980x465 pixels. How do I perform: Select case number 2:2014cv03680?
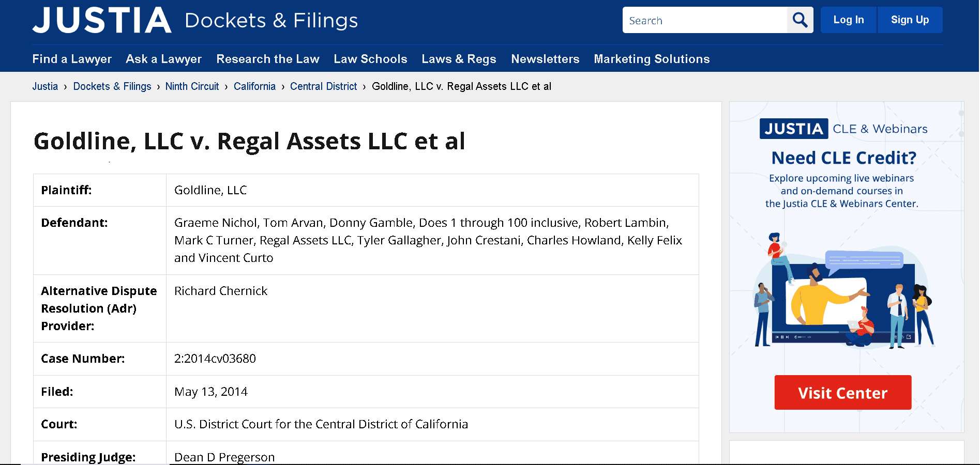(215, 359)
